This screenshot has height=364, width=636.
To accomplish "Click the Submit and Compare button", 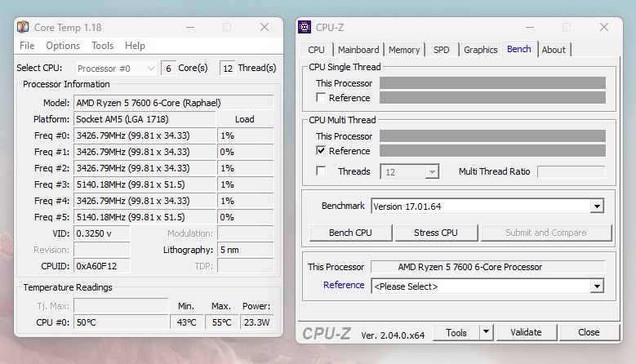I will coord(546,233).
